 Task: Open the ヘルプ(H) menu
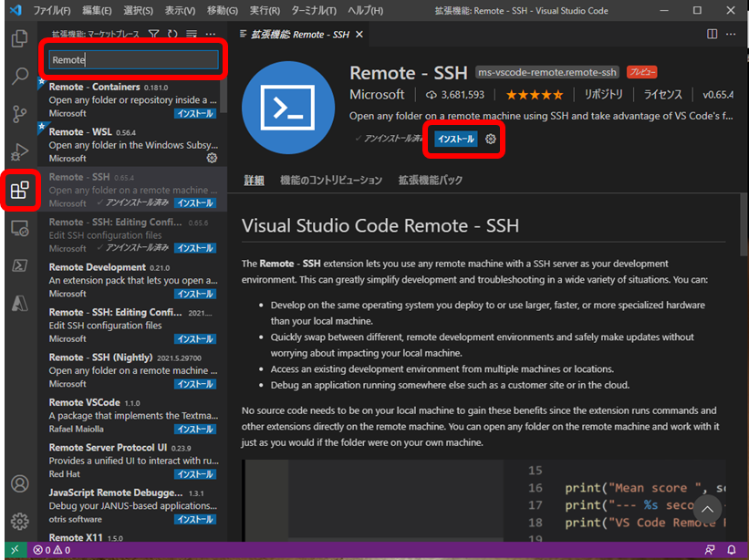click(x=366, y=11)
